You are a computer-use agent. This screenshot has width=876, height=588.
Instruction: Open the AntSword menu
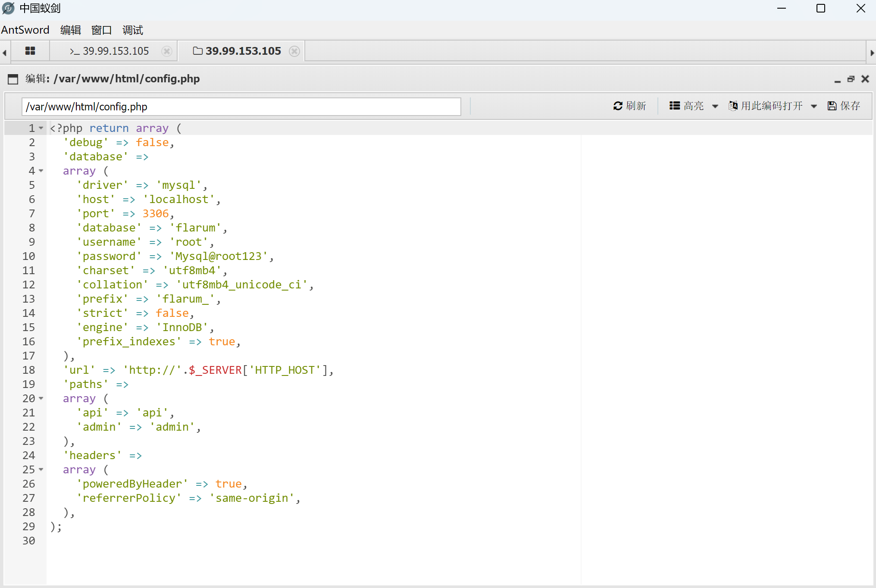(25, 30)
